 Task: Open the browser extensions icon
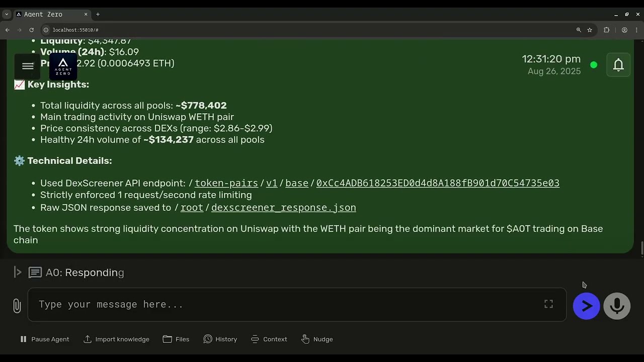[606, 30]
